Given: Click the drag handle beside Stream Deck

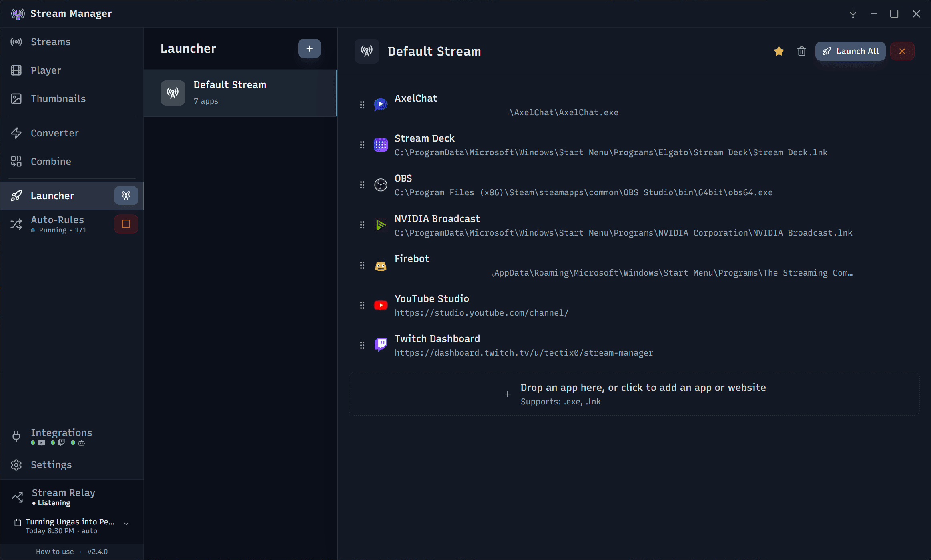Looking at the screenshot, I should [x=362, y=145].
